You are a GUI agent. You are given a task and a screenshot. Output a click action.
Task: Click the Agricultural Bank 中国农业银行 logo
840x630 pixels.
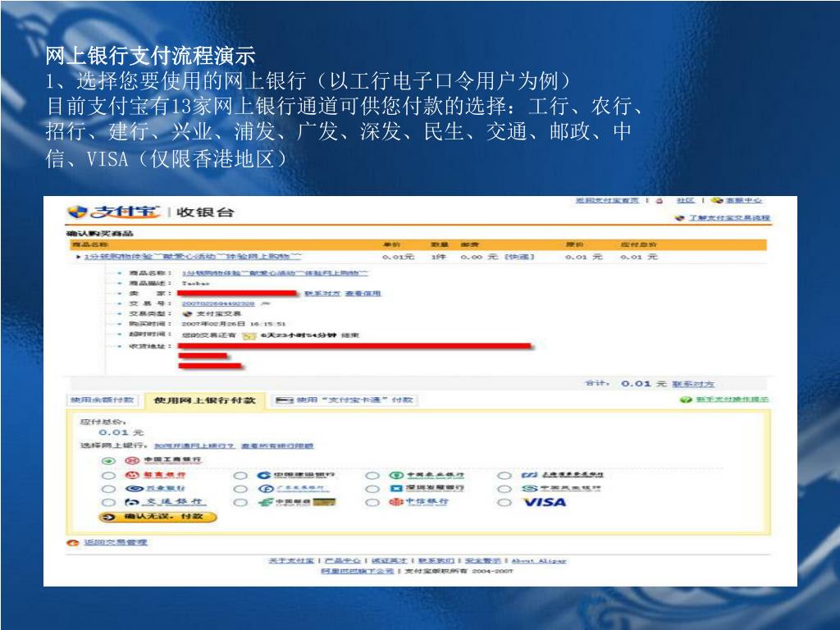coord(427,475)
